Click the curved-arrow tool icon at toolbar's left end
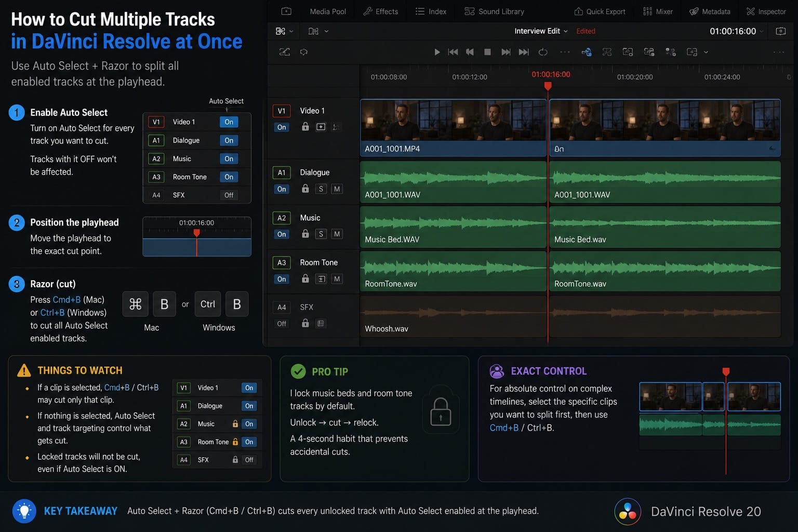The height and width of the screenshot is (532, 798). click(285, 52)
